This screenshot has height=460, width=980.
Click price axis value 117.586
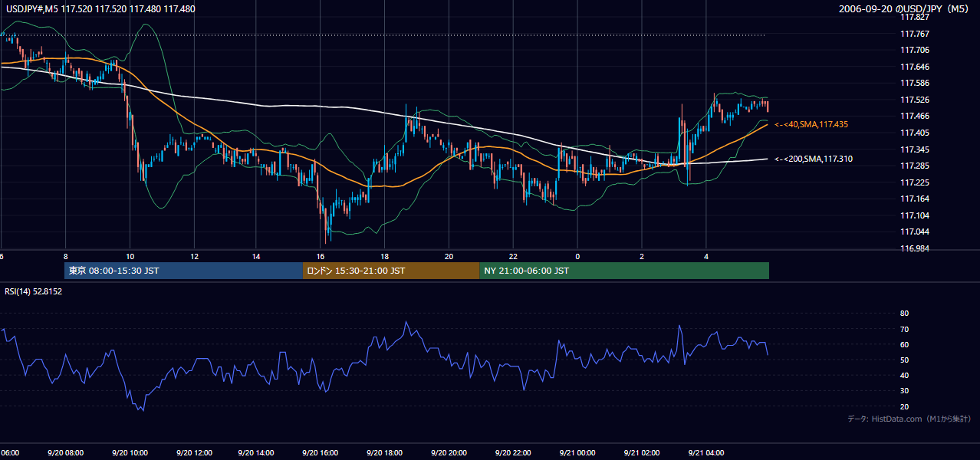914,83
